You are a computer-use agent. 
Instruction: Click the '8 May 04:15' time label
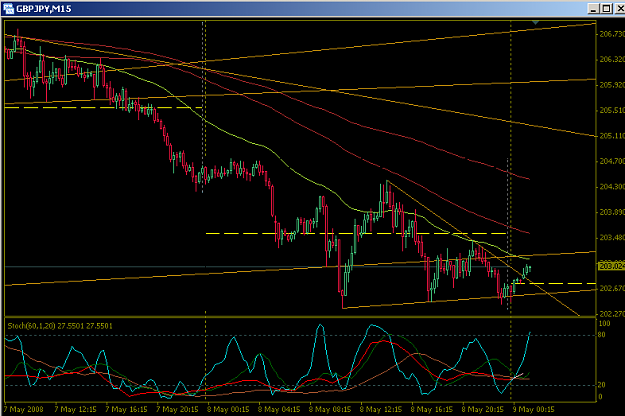pos(279,409)
